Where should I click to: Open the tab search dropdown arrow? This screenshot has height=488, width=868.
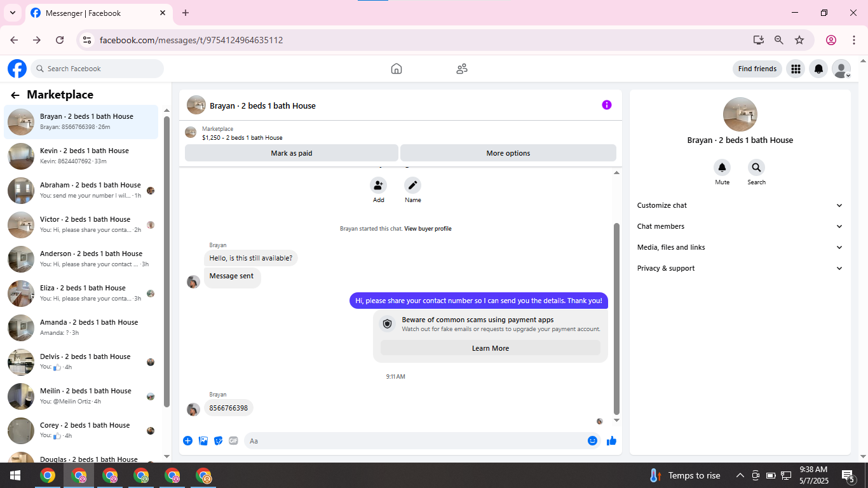[12, 13]
